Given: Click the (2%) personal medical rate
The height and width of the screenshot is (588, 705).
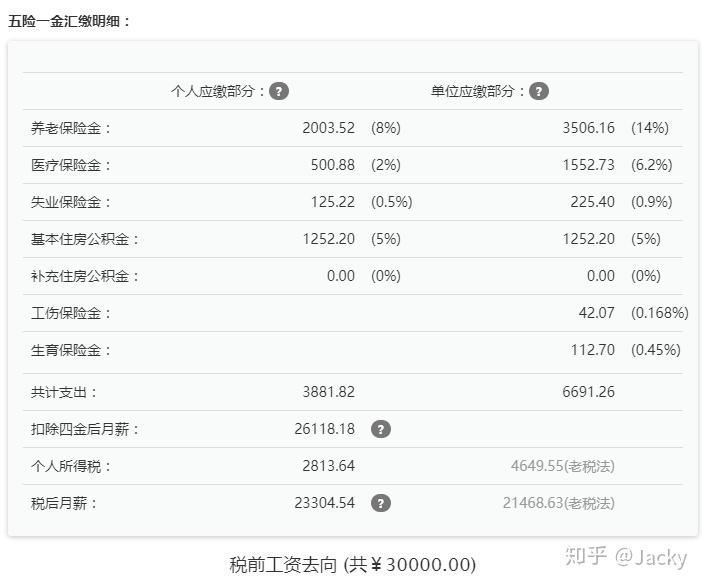Looking at the screenshot, I should [386, 165].
